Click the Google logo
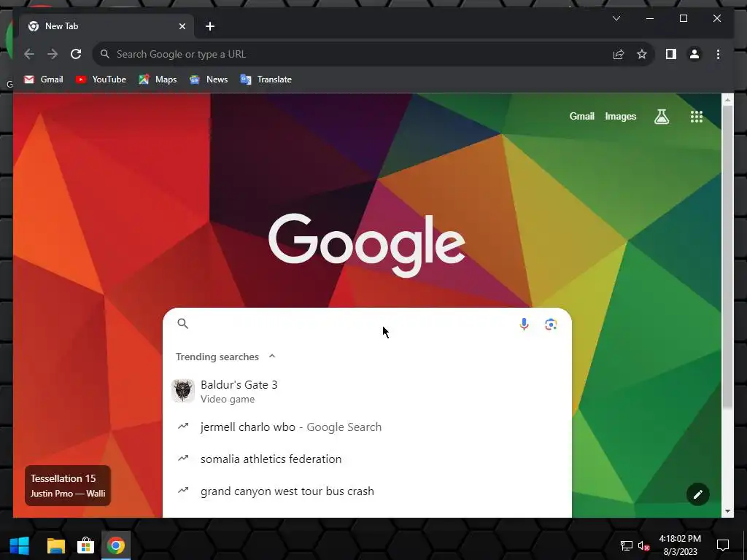Screen dimensions: 747x560 coord(367,245)
